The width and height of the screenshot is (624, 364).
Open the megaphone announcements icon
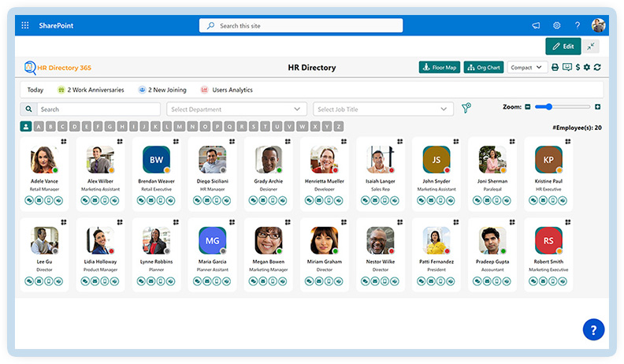536,25
